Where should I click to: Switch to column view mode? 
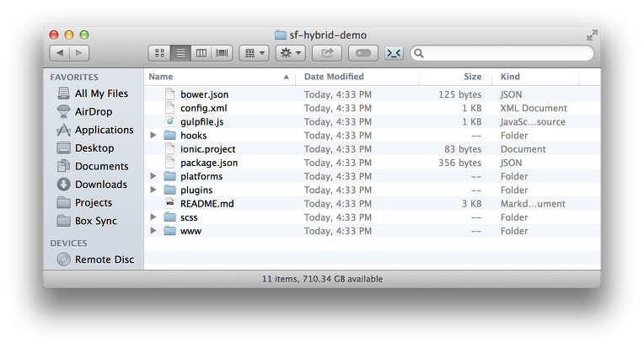[x=201, y=53]
